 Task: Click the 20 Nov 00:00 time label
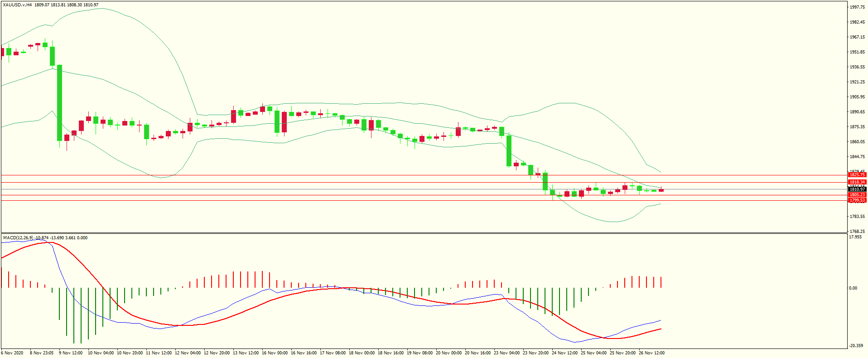coord(448,353)
